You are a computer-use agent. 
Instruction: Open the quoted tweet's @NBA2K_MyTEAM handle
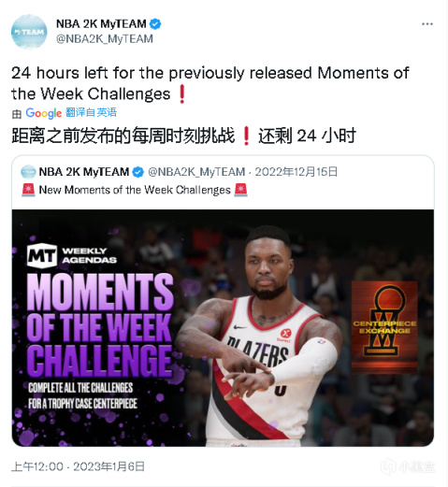(196, 172)
